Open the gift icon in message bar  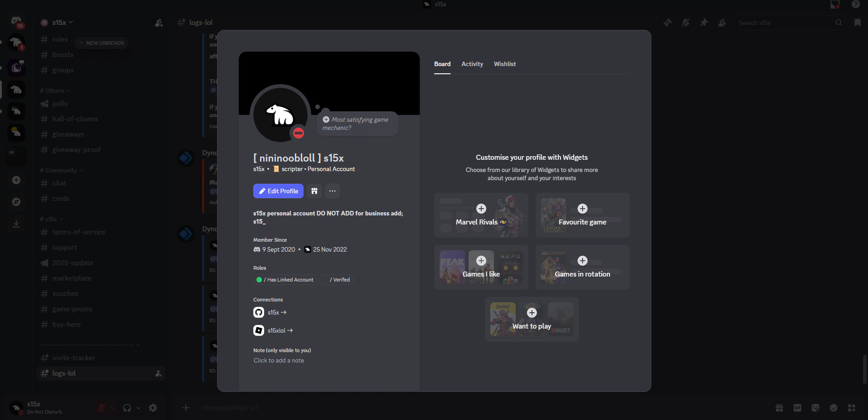click(779, 408)
